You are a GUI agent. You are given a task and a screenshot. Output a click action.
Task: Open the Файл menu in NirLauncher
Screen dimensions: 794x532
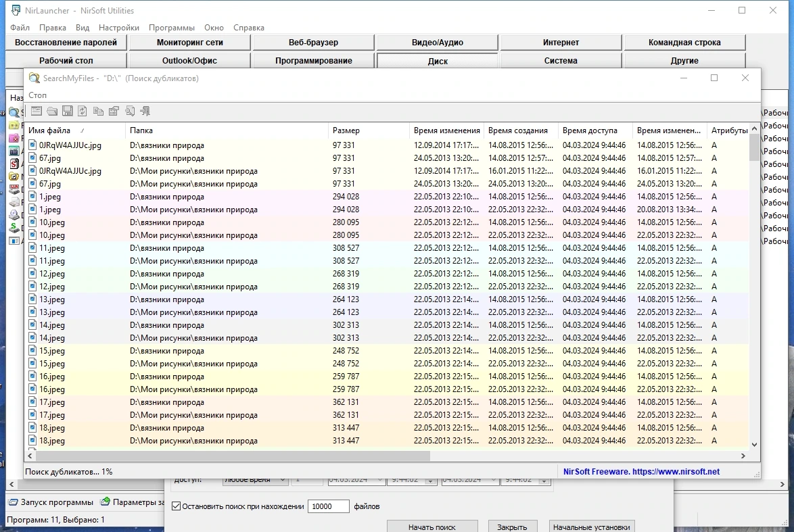20,28
